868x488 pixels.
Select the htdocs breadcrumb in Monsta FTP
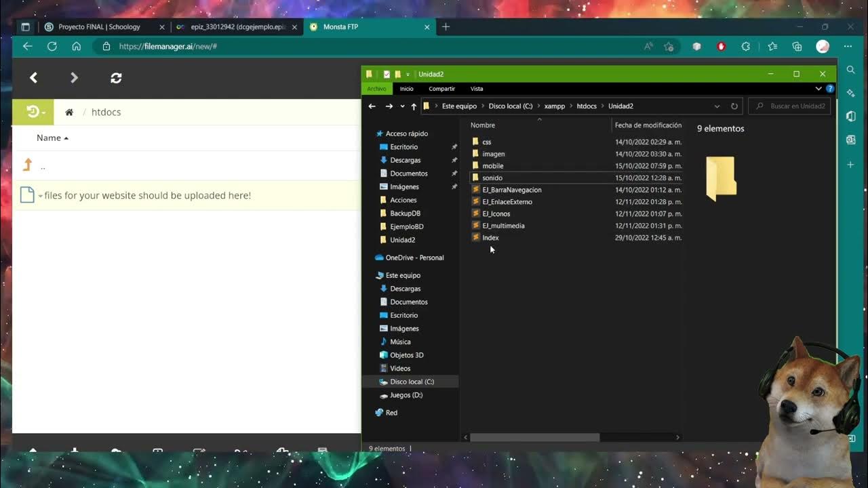coord(106,112)
